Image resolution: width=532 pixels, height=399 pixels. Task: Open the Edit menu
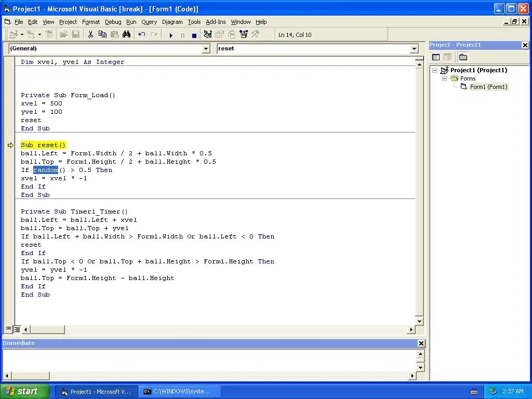(33, 22)
